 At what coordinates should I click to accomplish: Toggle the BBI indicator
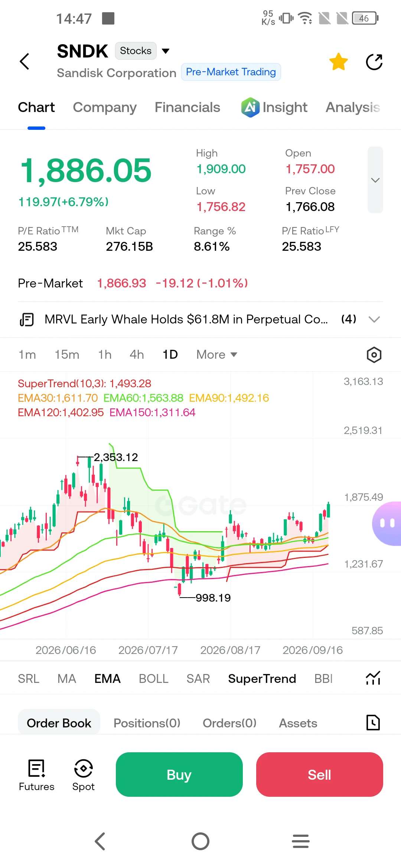323,678
